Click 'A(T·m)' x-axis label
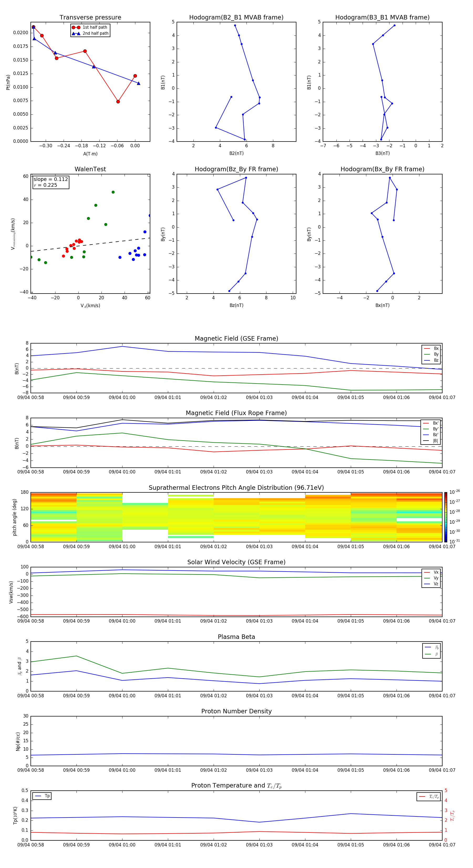473x868 pixels. point(90,154)
